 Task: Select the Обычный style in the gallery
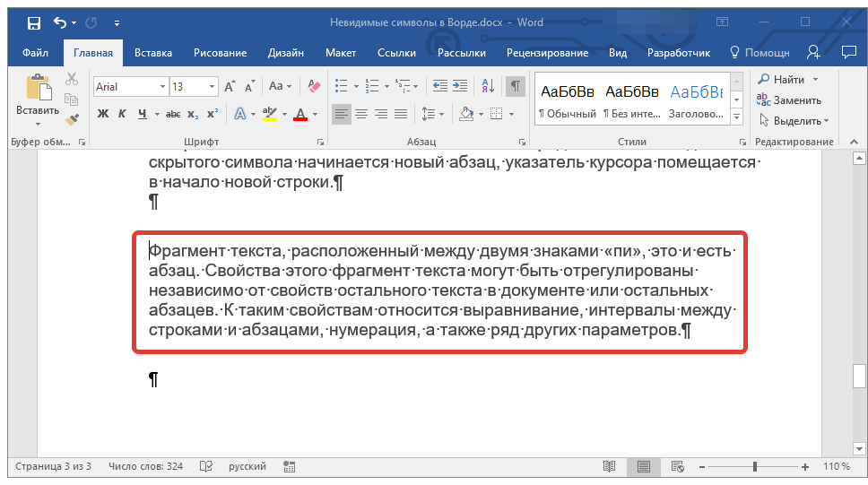567,100
